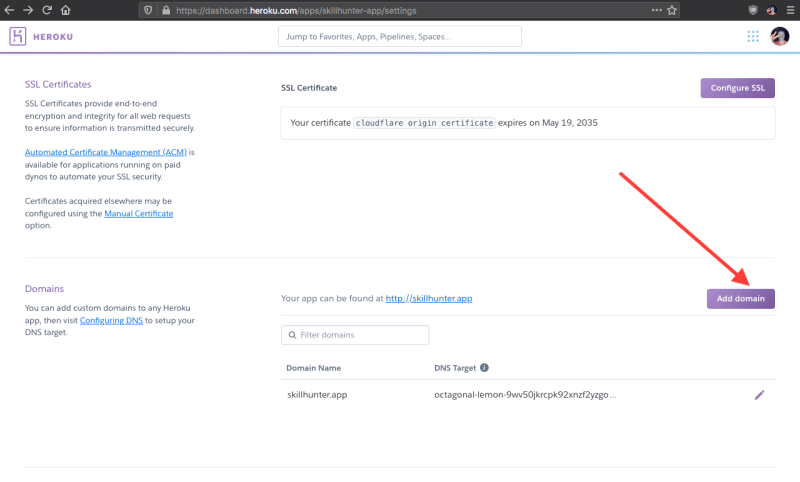Click the SSL Certificate label
The height and width of the screenshot is (482, 800).
(x=309, y=88)
